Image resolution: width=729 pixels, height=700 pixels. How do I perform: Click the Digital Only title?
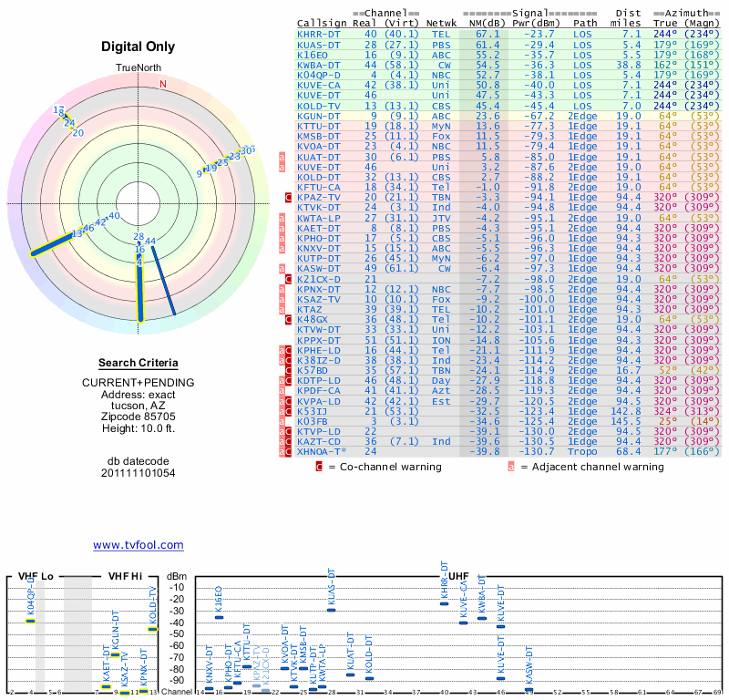coord(139,46)
